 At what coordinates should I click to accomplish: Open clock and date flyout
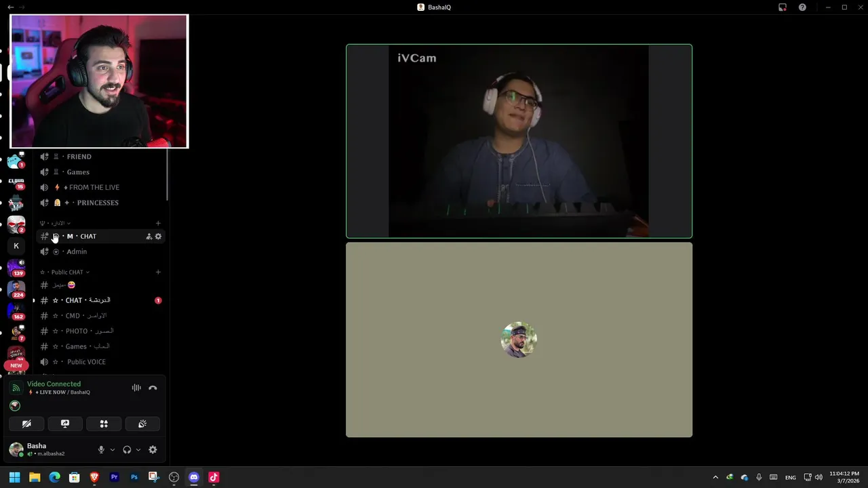(x=844, y=477)
